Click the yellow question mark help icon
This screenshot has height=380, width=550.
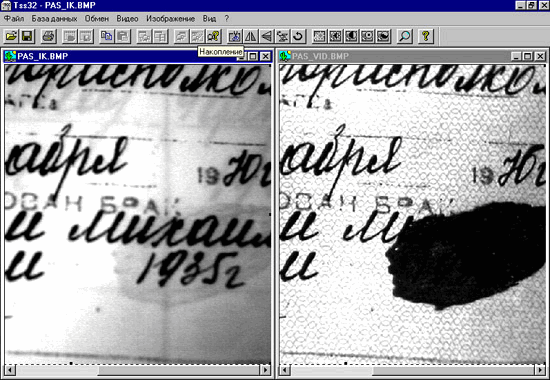click(x=426, y=36)
